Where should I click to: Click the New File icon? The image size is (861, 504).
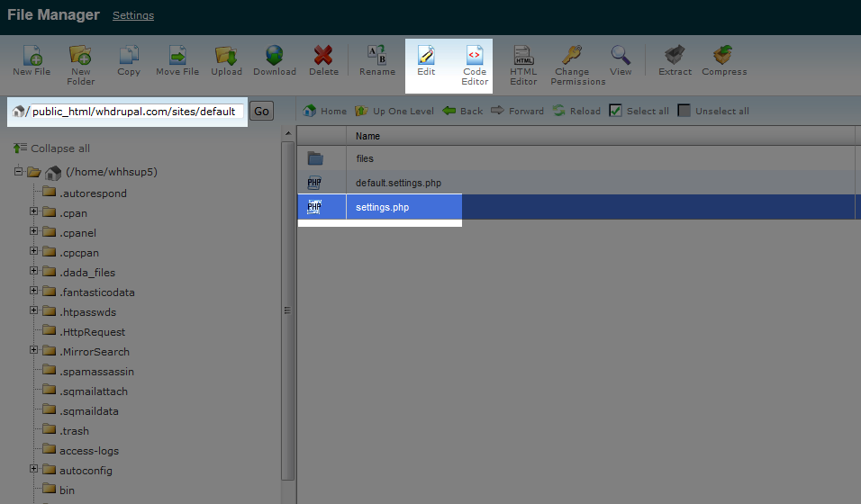(x=31, y=56)
